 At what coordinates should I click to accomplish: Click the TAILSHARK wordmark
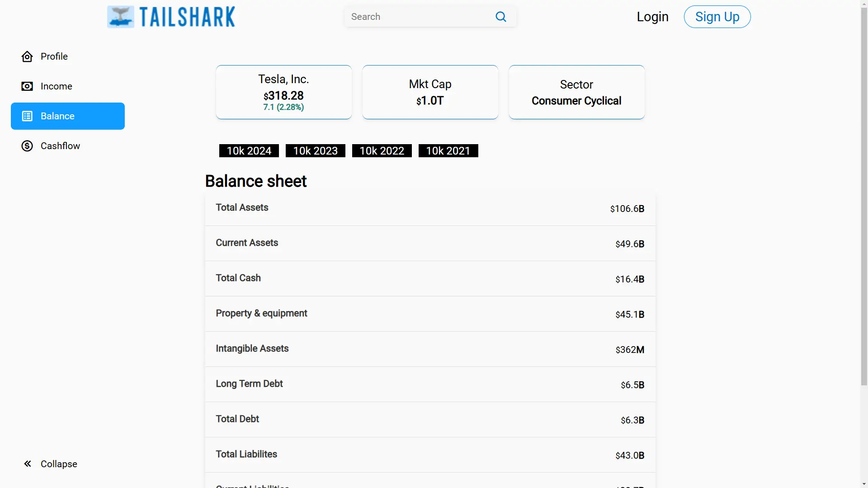187,17
